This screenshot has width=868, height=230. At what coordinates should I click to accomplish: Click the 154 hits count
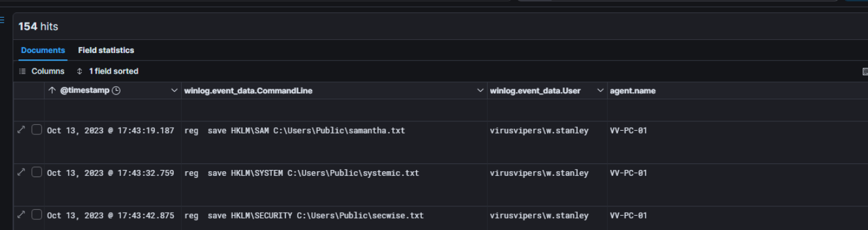tap(38, 27)
